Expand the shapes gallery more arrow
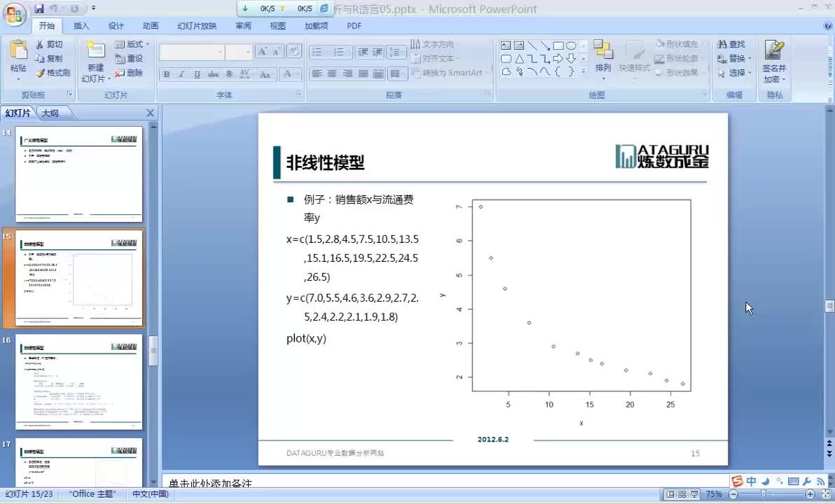Viewport: 835px width, 504px height. point(583,71)
